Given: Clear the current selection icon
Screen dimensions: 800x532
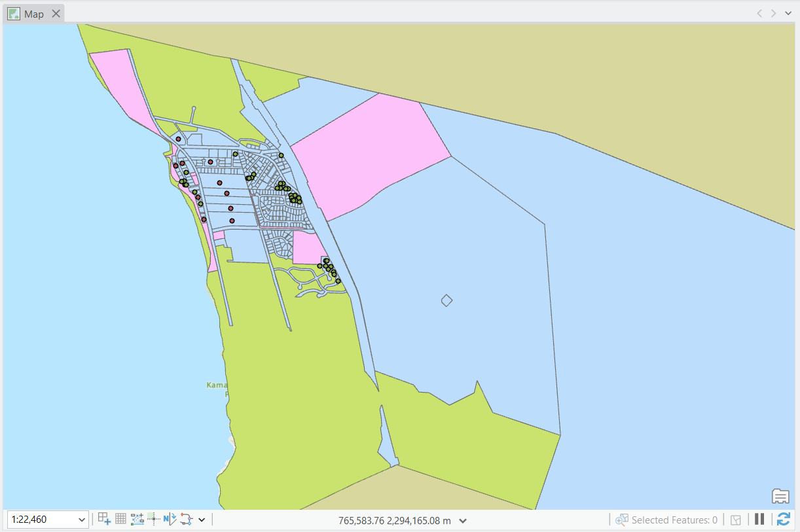Looking at the screenshot, I should (736, 520).
